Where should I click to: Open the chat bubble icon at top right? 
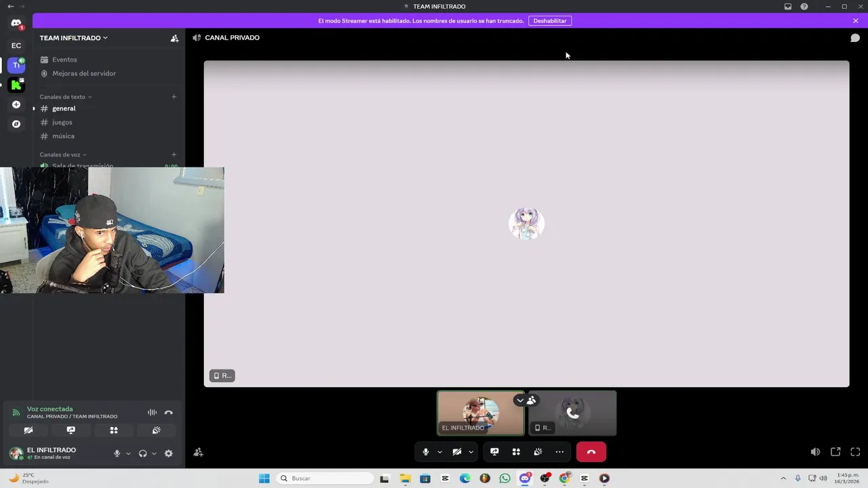855,38
